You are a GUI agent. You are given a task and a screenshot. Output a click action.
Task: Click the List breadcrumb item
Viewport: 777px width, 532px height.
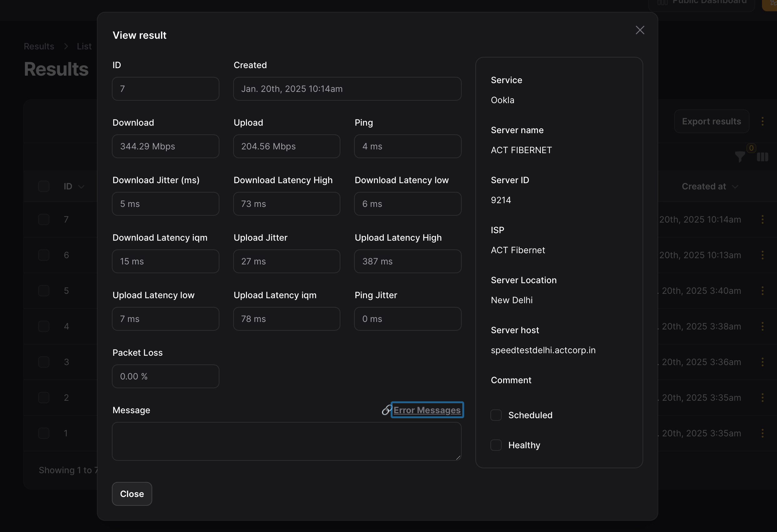tap(84, 46)
